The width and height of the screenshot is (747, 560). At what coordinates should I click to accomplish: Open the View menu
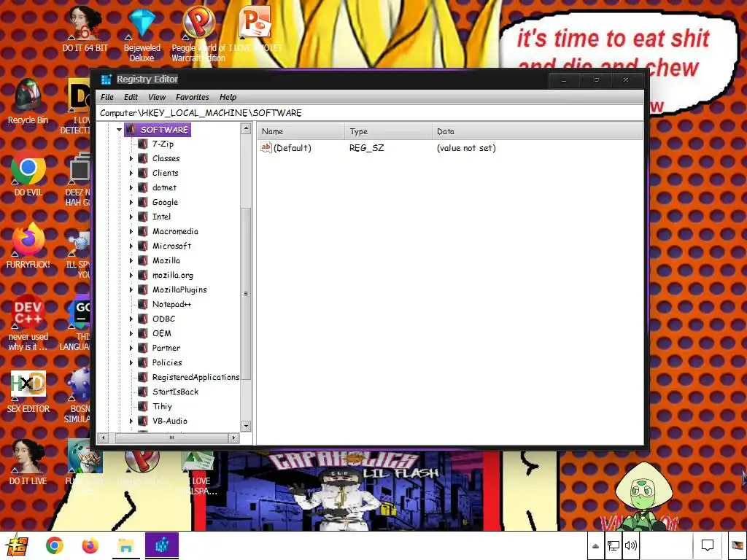coord(157,97)
